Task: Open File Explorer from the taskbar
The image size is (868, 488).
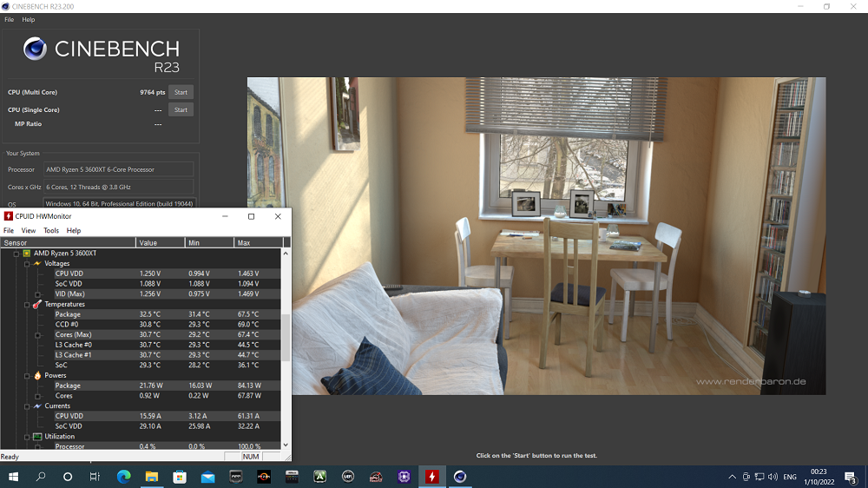Action: [x=152, y=477]
